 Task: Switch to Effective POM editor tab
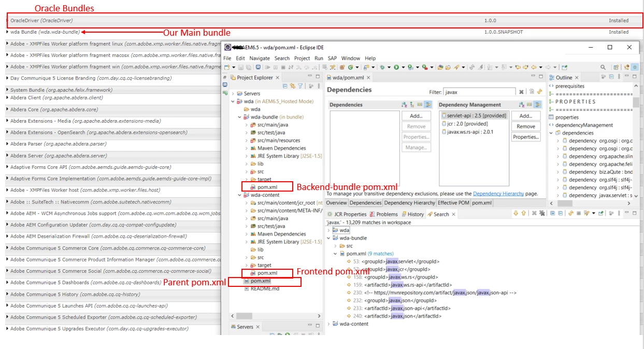[453, 203]
